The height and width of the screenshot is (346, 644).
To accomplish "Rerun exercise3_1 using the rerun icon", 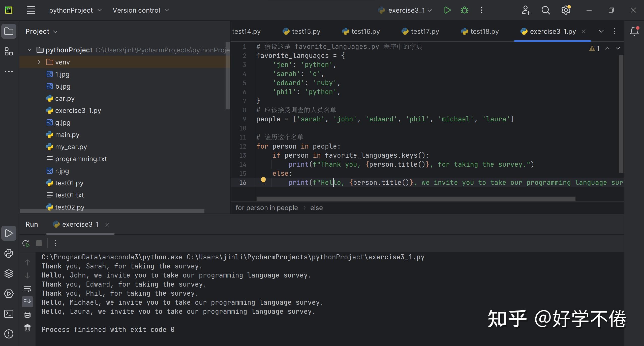I will click(x=25, y=243).
